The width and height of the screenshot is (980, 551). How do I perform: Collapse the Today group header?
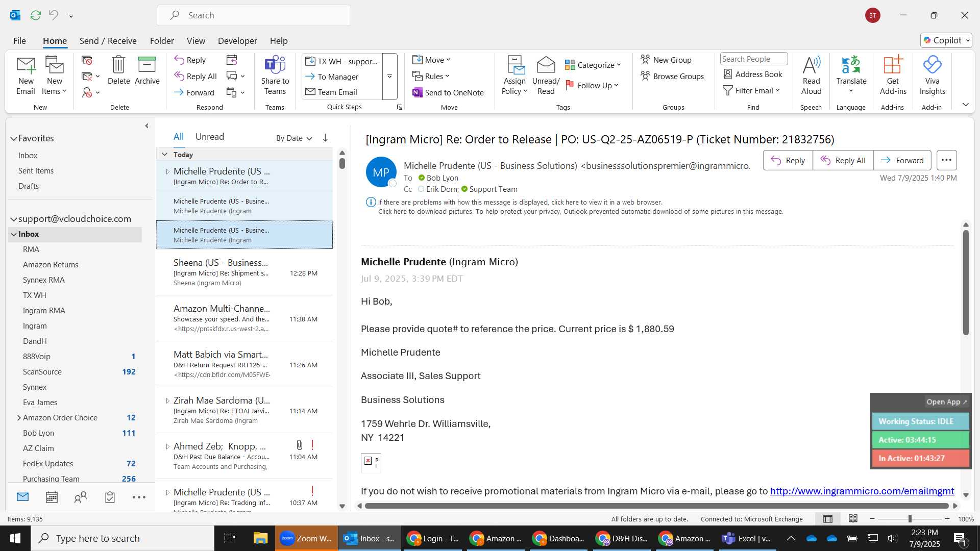pos(164,154)
